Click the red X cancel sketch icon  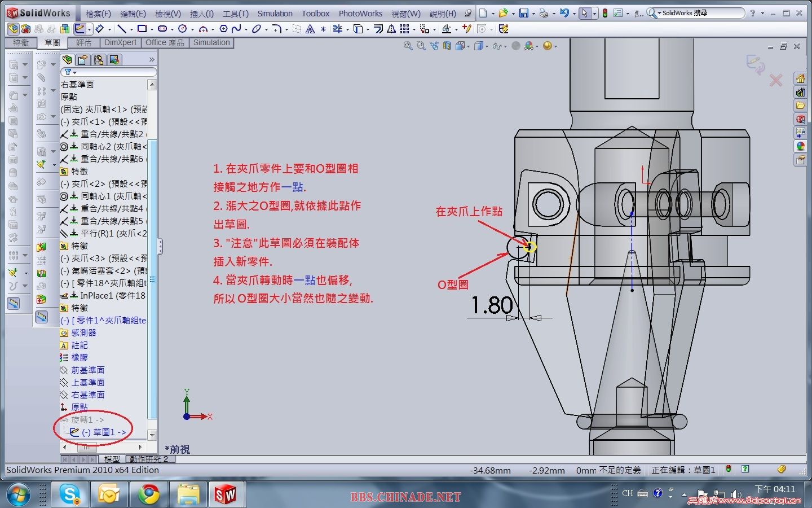(776, 80)
